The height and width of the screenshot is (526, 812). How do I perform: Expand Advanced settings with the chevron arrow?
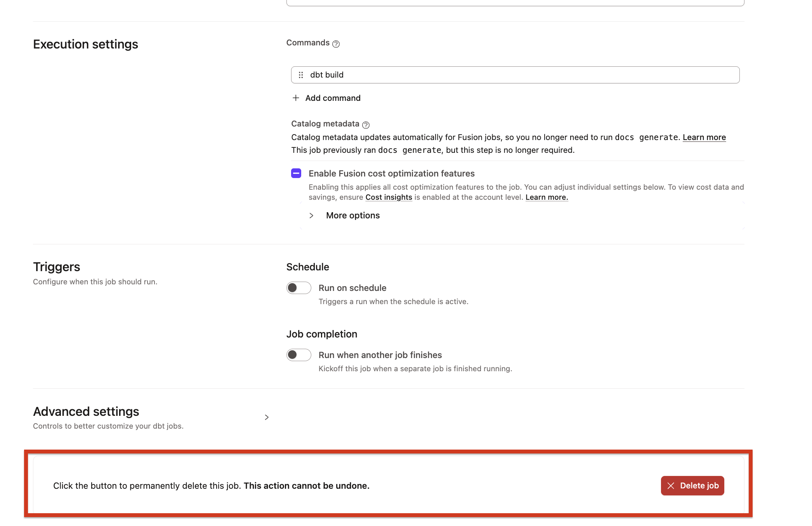267,417
